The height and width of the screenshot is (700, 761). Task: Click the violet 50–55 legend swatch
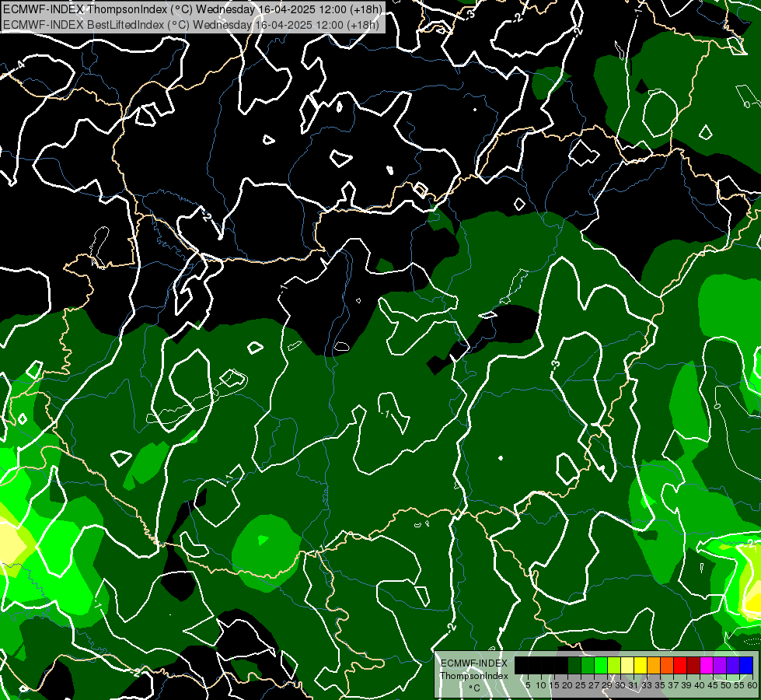733,665
